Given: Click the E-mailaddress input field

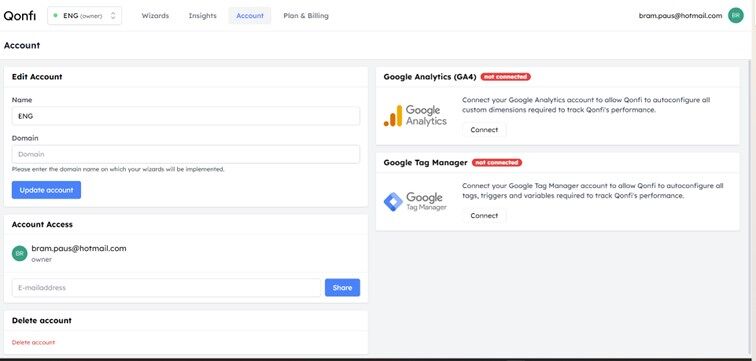Looking at the screenshot, I should click(x=166, y=288).
